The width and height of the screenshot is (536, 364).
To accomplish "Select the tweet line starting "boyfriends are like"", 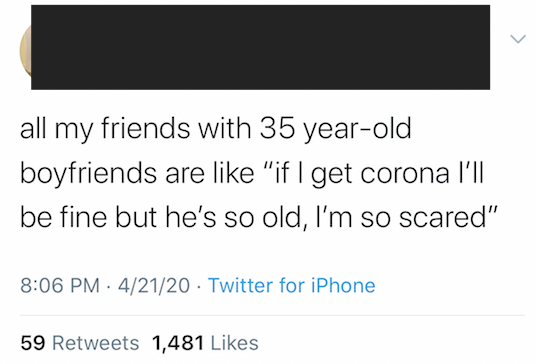I will 252,174.
